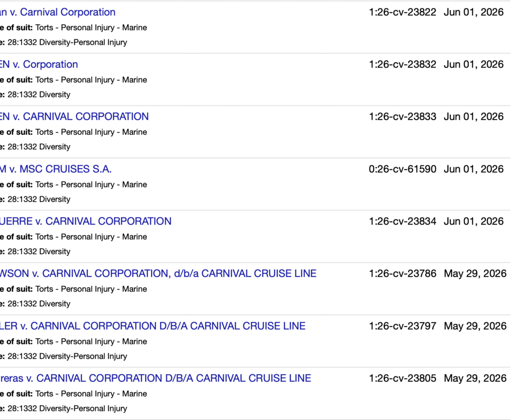Click '28:1332 Diversity' under UERRE v. CARNIVAL case
The width and height of the screenshot is (517, 420).
[x=39, y=251]
